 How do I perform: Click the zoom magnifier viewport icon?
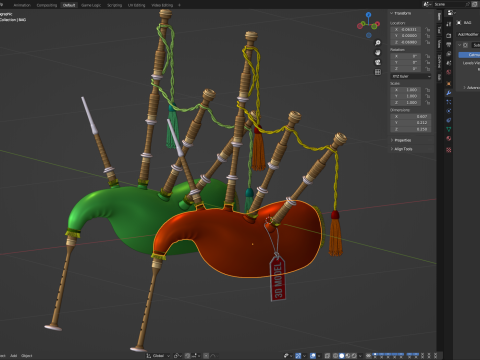pos(378,43)
